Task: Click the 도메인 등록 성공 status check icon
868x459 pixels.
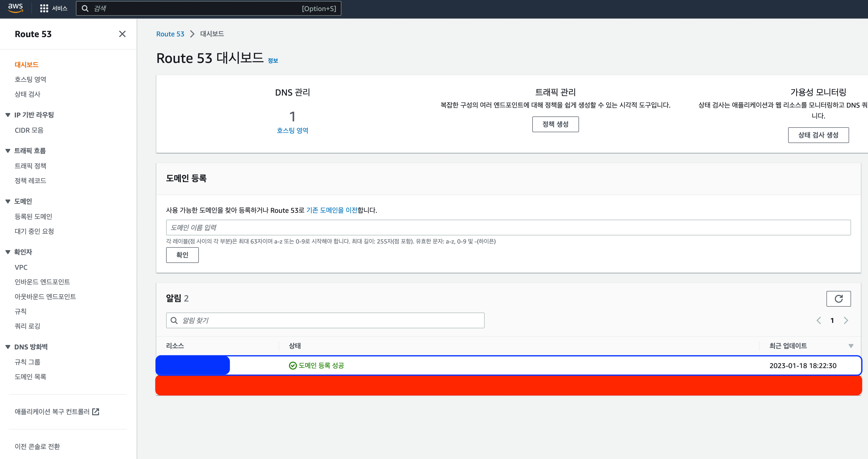Action: point(292,366)
